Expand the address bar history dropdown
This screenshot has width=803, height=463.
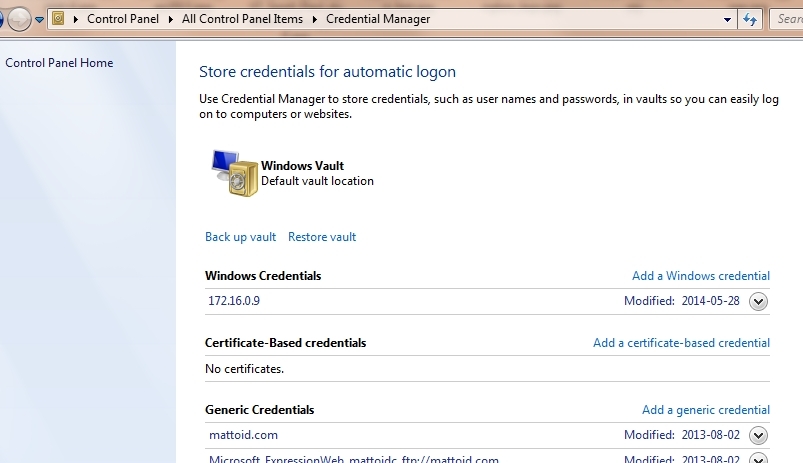click(x=727, y=19)
